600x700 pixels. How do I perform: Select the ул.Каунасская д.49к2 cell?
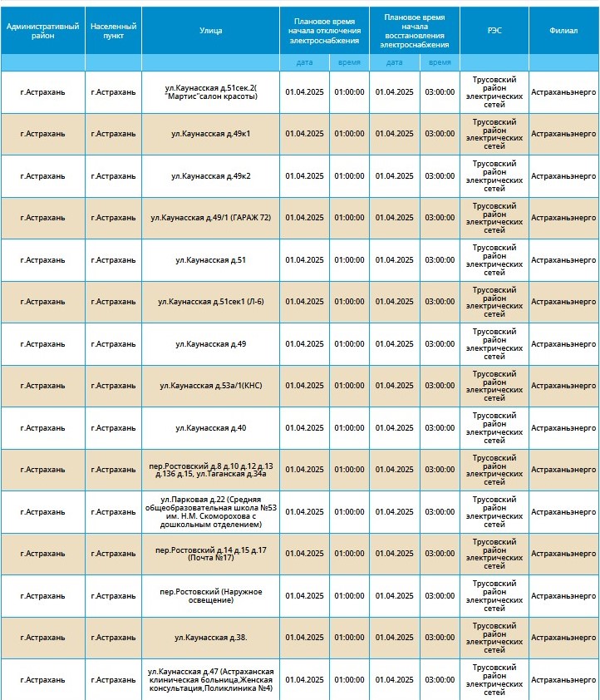point(210,176)
